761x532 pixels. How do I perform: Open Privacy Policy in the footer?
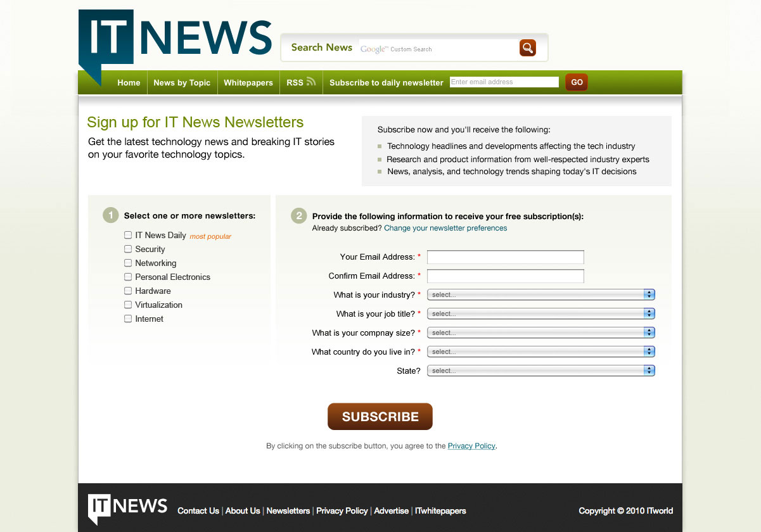tap(342, 510)
